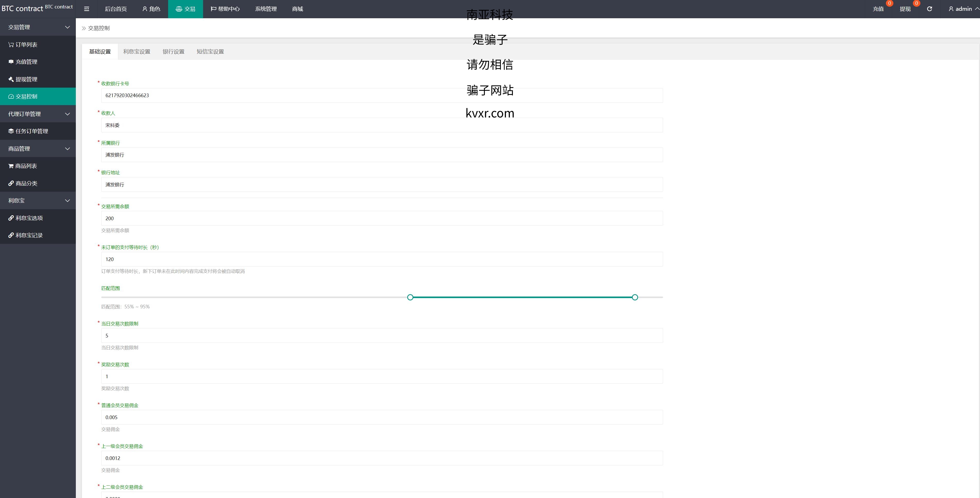Open 商品列表 in sidebar
This screenshot has width=980, height=498.
coord(38,166)
